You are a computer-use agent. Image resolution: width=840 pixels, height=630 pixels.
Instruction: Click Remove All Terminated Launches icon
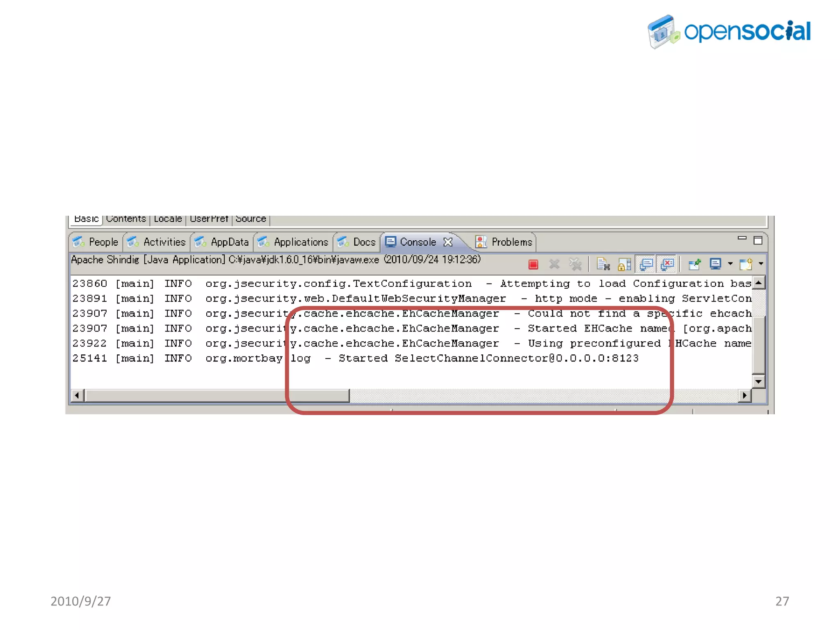click(x=575, y=265)
